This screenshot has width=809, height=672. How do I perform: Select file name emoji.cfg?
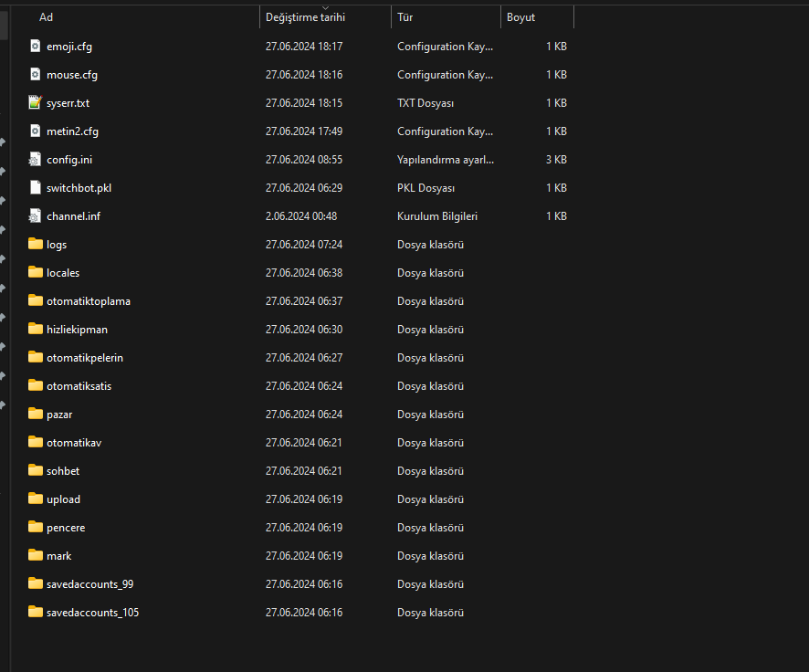69,47
